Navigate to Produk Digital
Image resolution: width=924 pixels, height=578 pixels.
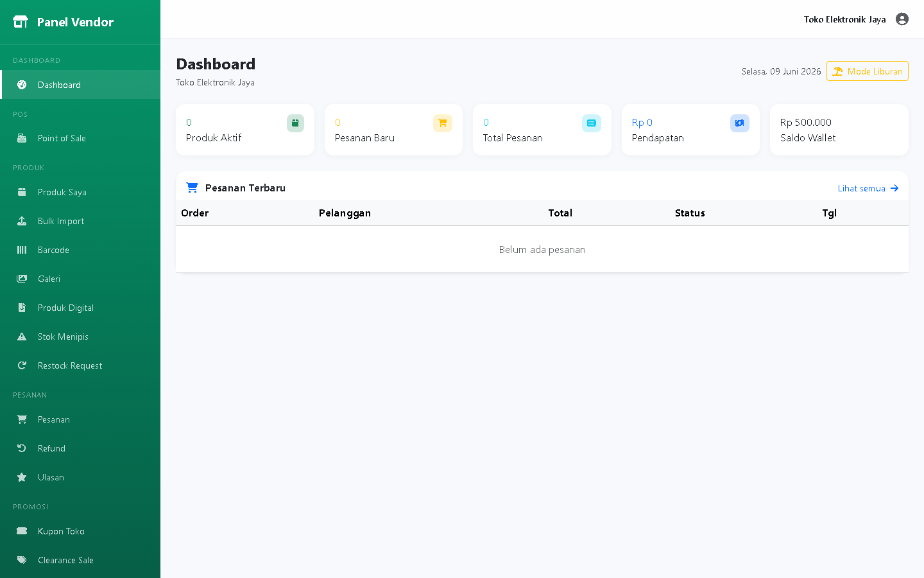pyautogui.click(x=80, y=308)
